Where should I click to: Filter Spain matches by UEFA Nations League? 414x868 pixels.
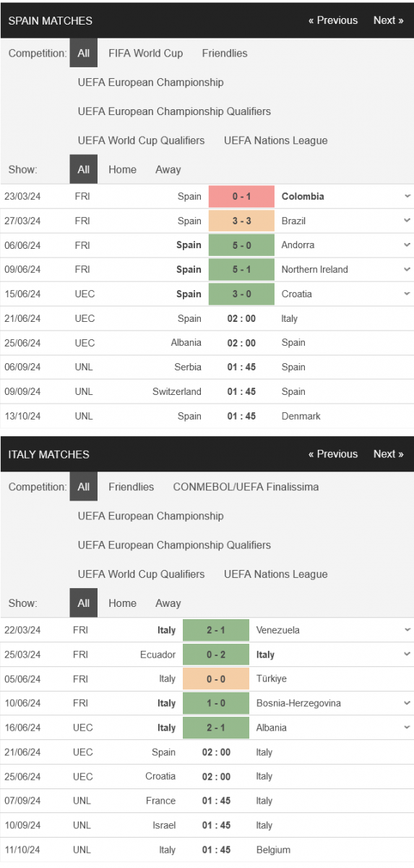(276, 140)
